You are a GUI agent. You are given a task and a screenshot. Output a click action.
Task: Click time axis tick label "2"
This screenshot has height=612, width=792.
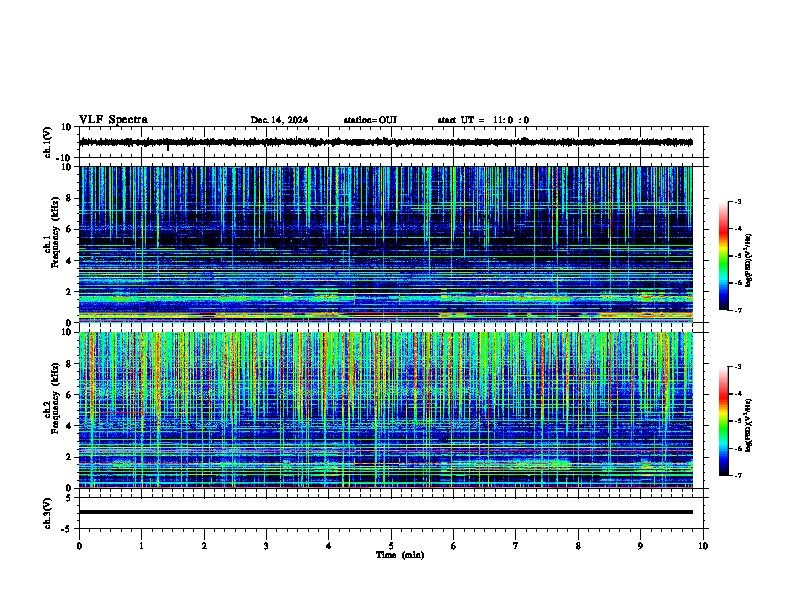(204, 546)
